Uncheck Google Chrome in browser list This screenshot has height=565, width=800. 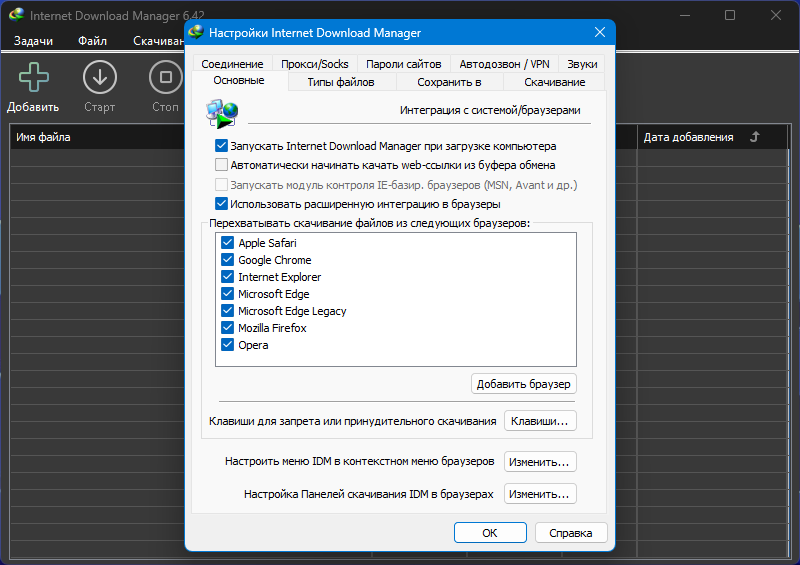[x=228, y=260]
